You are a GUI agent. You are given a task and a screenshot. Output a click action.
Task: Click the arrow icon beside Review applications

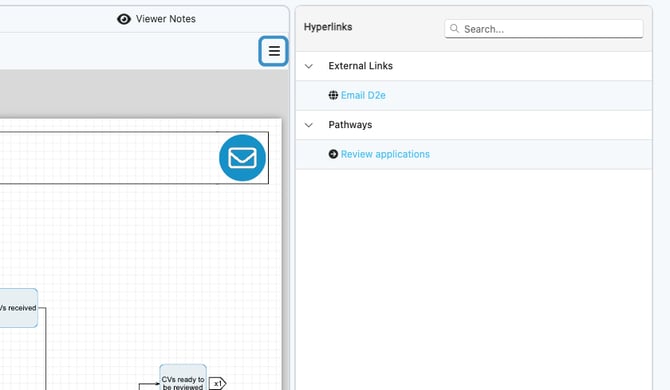[333, 154]
